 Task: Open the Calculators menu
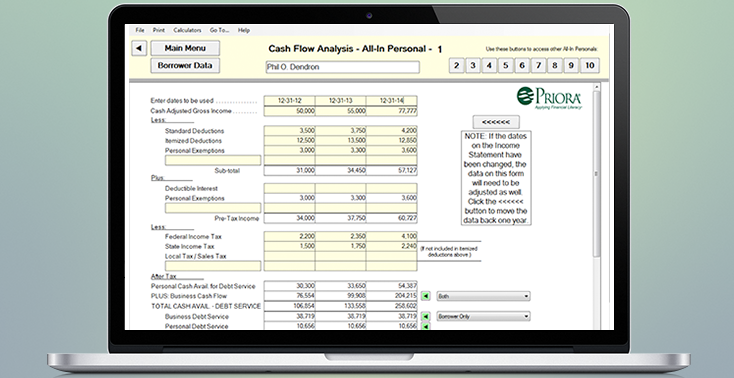point(187,30)
